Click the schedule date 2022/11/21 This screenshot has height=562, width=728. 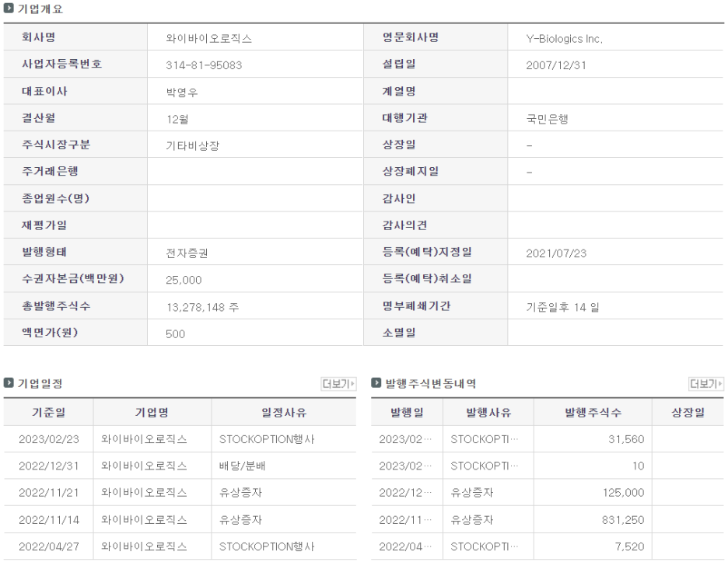point(49,493)
